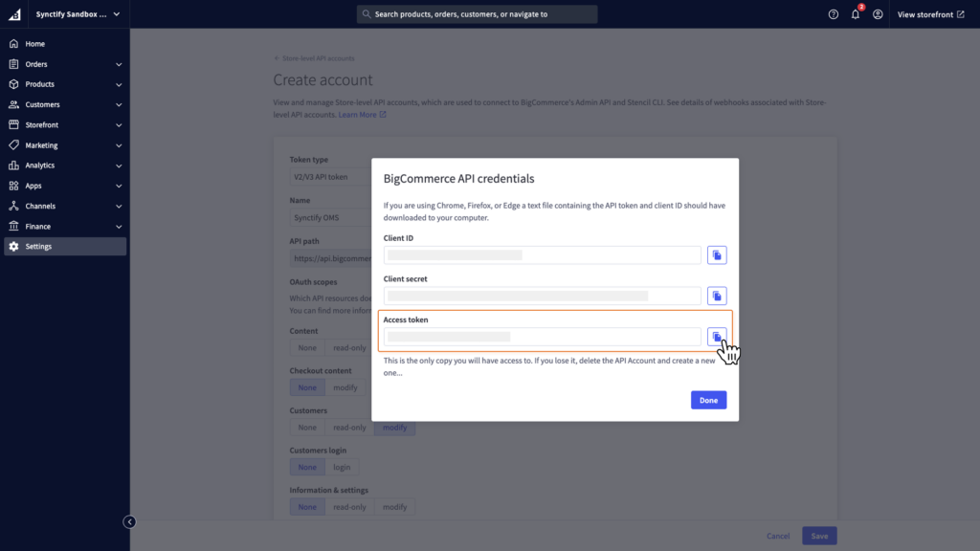This screenshot has width=980, height=551.
Task: Click the Customers people icon
Action: pos(13,104)
